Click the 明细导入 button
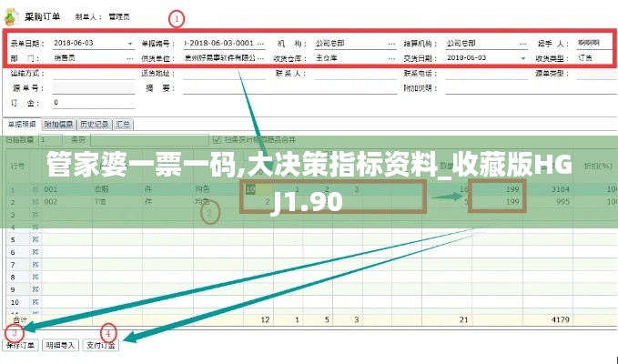 click(60, 345)
